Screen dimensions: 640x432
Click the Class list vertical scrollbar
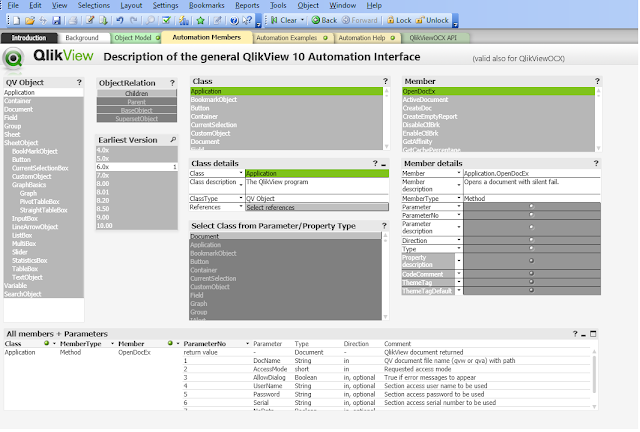386,118
